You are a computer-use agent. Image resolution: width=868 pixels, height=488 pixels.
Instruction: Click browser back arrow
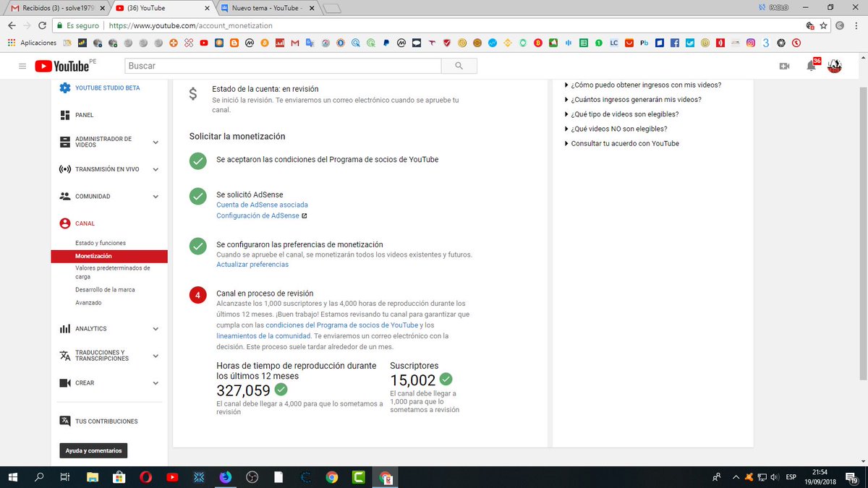(x=12, y=25)
